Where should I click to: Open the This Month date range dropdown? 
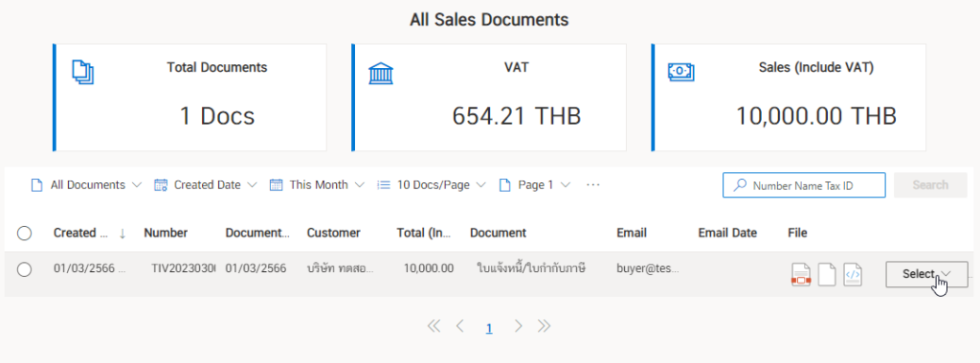pos(317,185)
